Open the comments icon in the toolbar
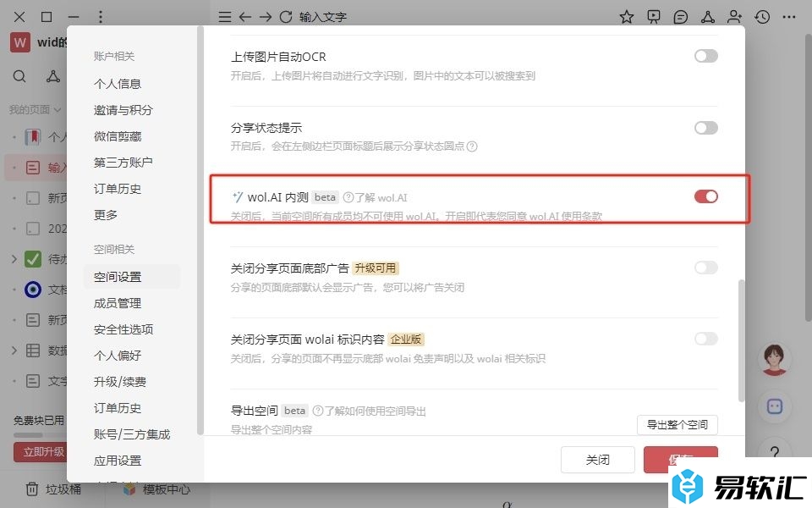The image size is (812, 508). tap(680, 17)
